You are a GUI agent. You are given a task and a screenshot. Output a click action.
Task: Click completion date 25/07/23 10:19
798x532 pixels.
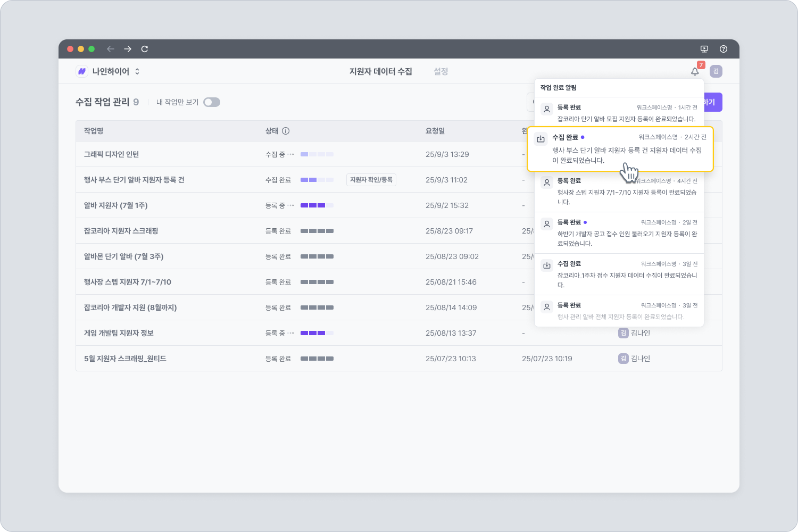[547, 359]
